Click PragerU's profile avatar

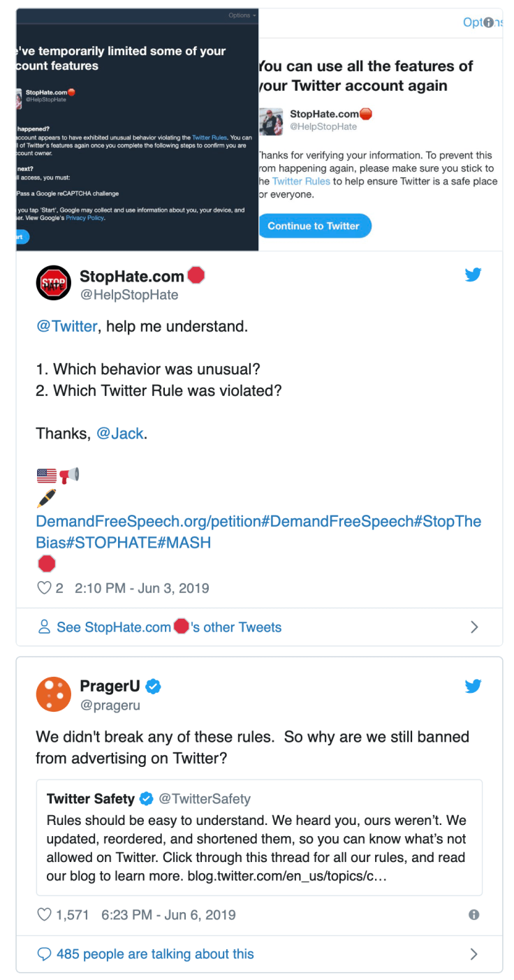point(53,694)
